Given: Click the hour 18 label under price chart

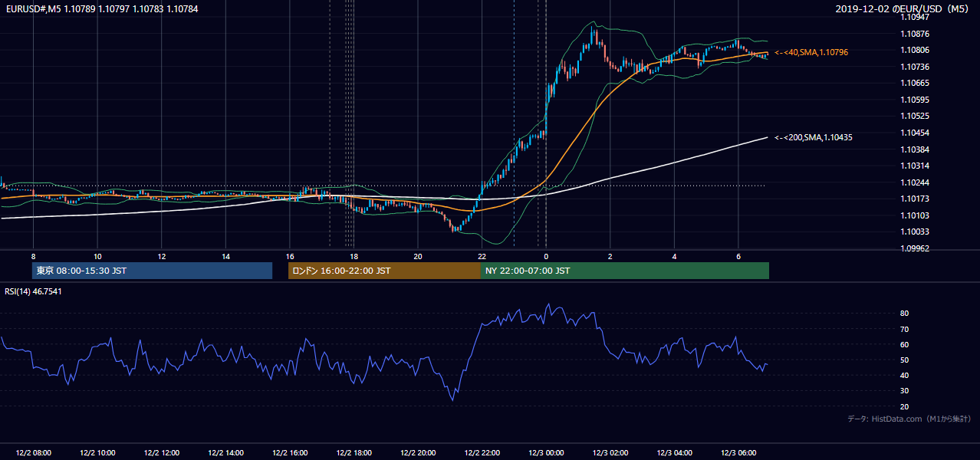Looking at the screenshot, I should click(354, 256).
